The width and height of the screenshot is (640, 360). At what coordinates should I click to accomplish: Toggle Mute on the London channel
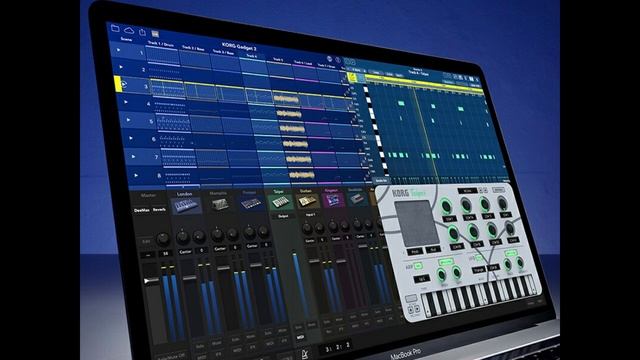point(217,343)
